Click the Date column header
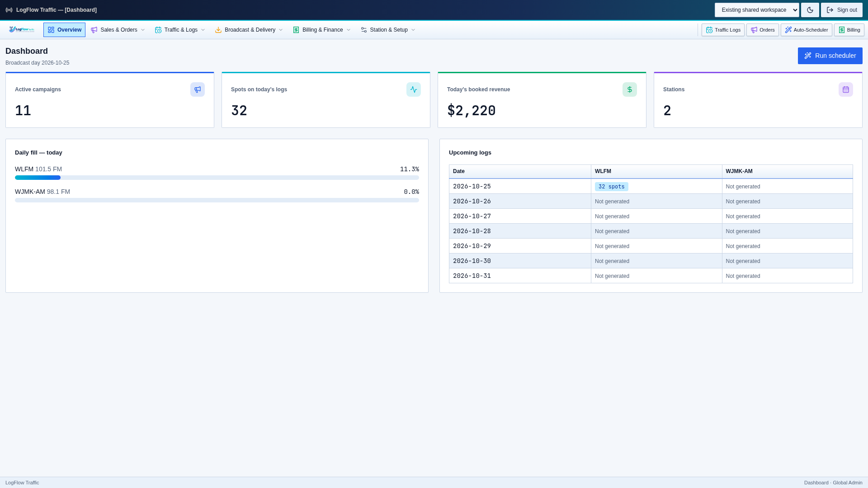Screen dimensions: 868x488 point(520,171)
